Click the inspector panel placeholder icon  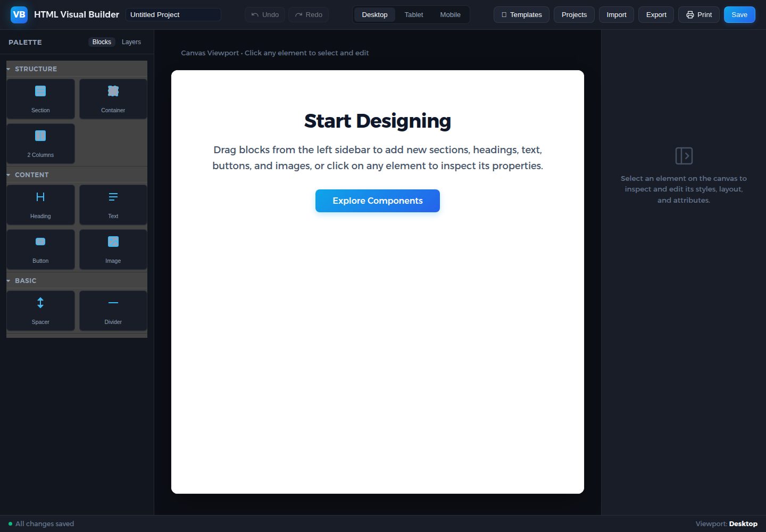tap(684, 156)
